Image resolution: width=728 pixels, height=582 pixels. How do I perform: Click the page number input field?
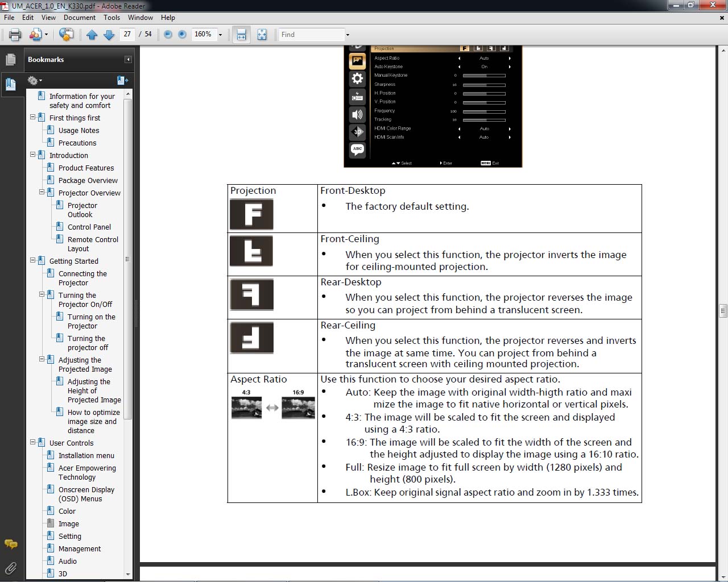click(x=127, y=34)
